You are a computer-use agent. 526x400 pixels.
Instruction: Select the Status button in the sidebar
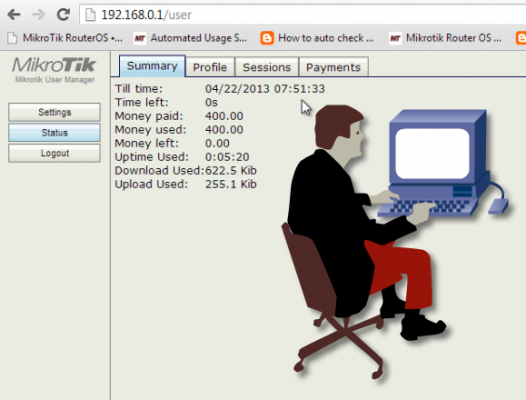[54, 133]
